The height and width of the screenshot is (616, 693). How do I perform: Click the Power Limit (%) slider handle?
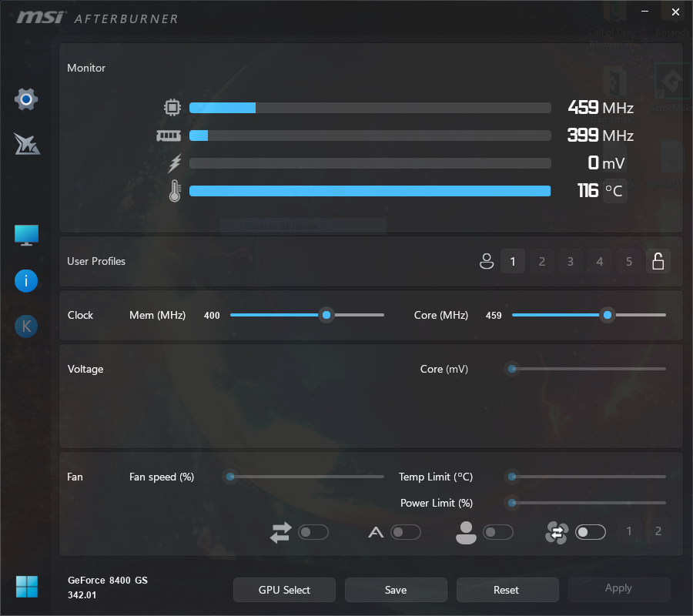[512, 503]
